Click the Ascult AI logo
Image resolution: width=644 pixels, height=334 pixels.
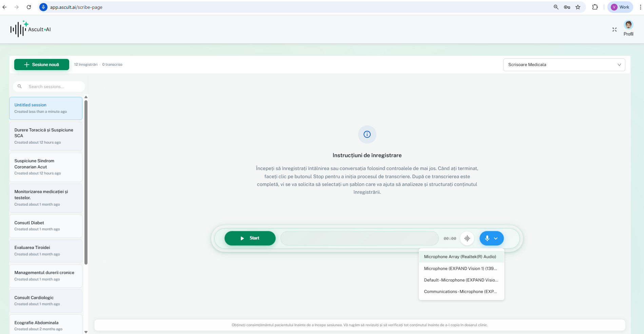[x=31, y=29]
